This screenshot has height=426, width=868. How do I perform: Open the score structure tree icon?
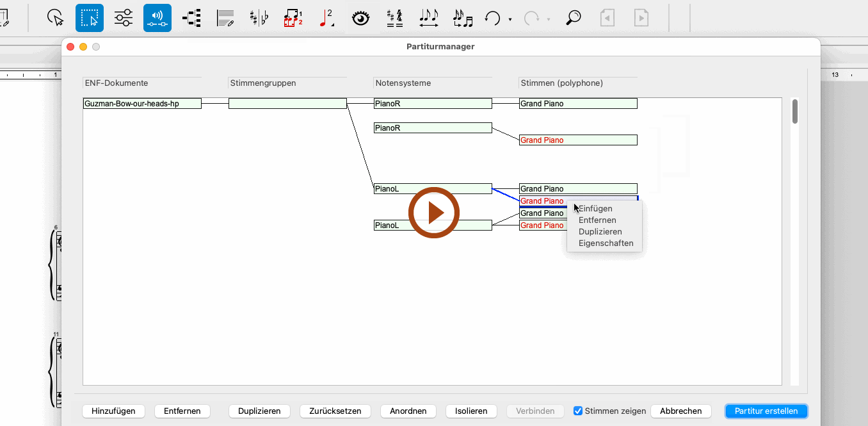tap(191, 18)
